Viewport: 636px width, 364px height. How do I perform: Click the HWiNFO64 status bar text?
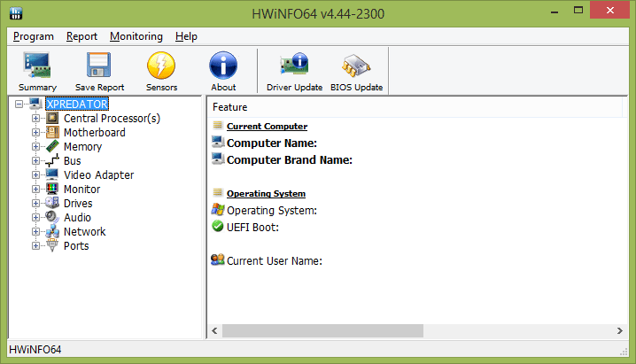[35, 350]
